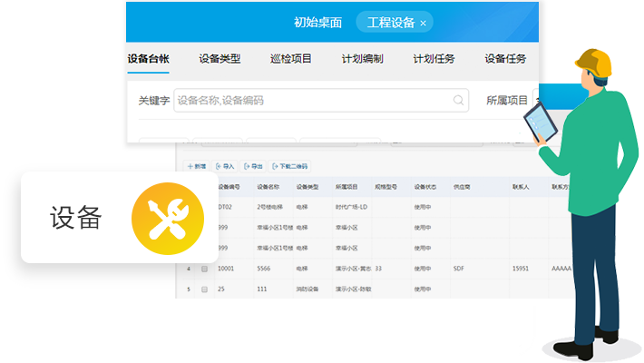644x363 pixels.
Task: Click the 设备状态 column header
Action: (426, 188)
